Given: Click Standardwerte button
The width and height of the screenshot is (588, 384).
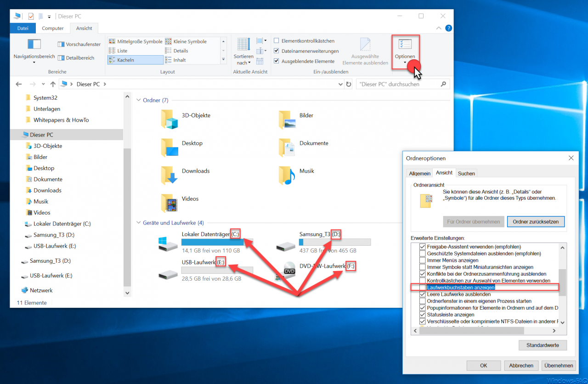Looking at the screenshot, I should tap(543, 345).
